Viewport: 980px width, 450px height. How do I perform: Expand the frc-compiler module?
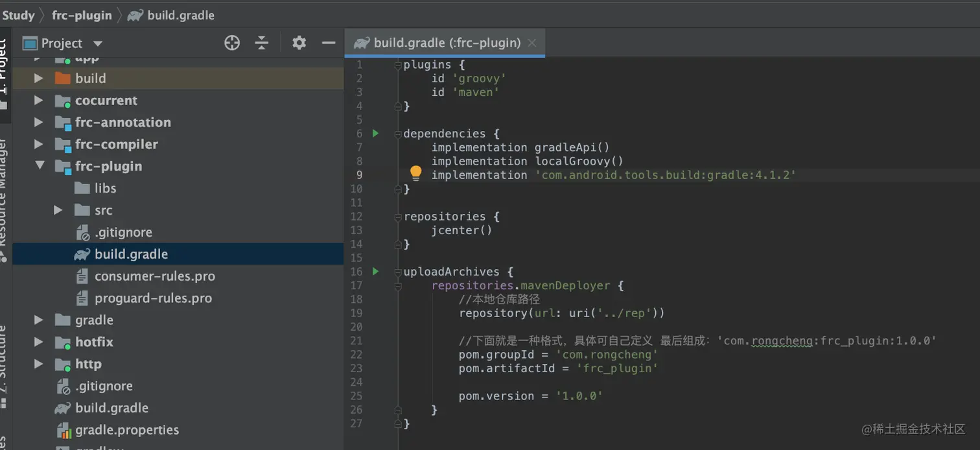(x=39, y=145)
